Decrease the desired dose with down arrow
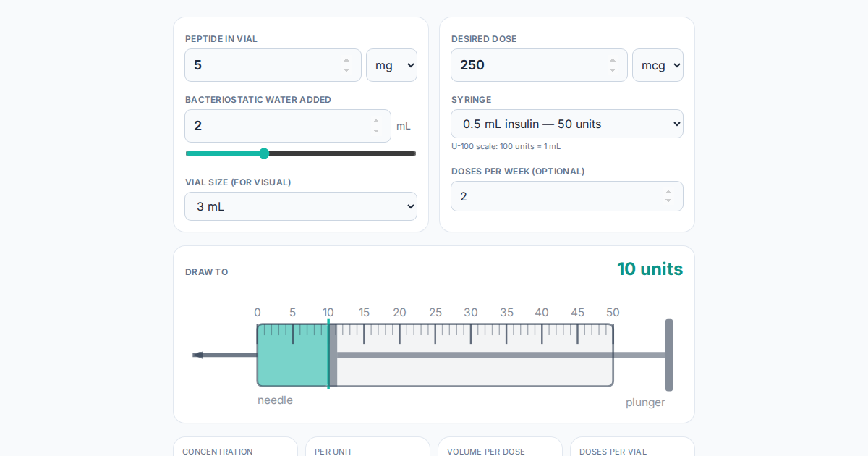 (x=613, y=70)
